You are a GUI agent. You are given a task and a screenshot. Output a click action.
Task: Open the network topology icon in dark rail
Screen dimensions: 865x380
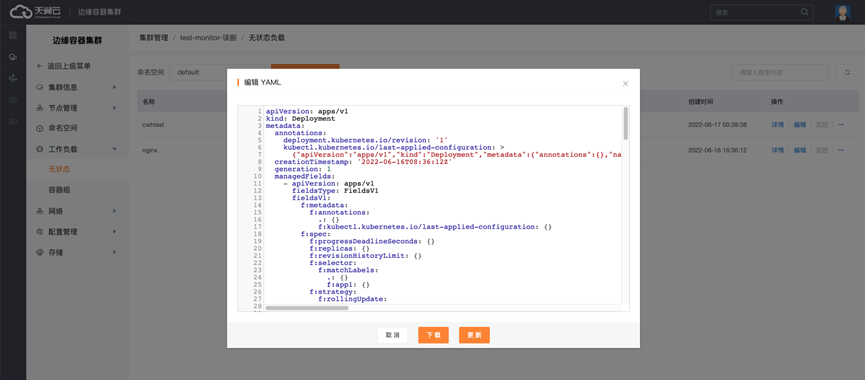pyautogui.click(x=13, y=79)
